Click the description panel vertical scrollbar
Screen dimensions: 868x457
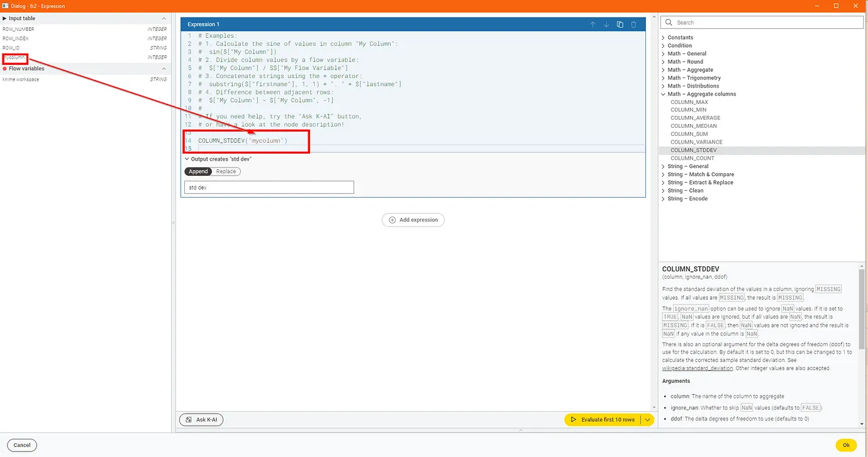point(862,308)
